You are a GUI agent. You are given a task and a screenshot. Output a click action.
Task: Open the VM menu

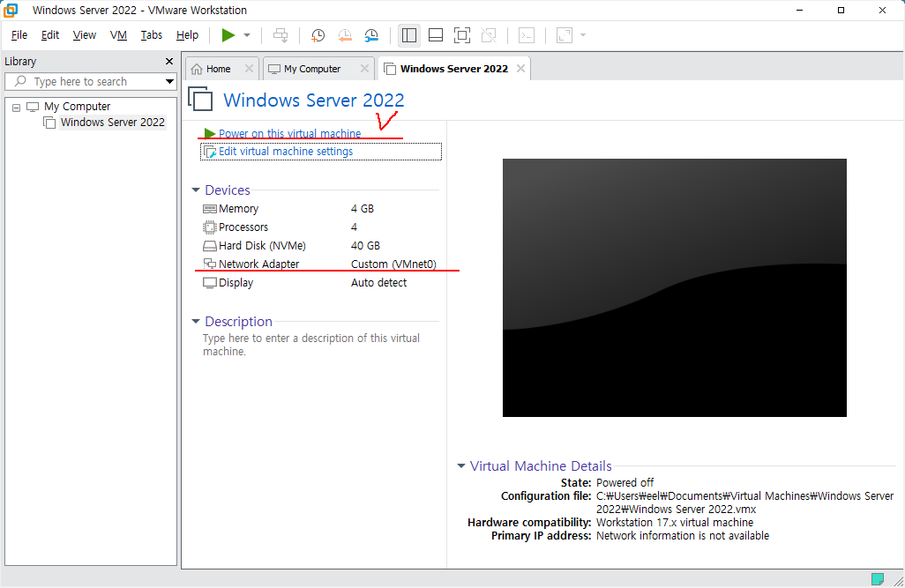click(x=118, y=35)
